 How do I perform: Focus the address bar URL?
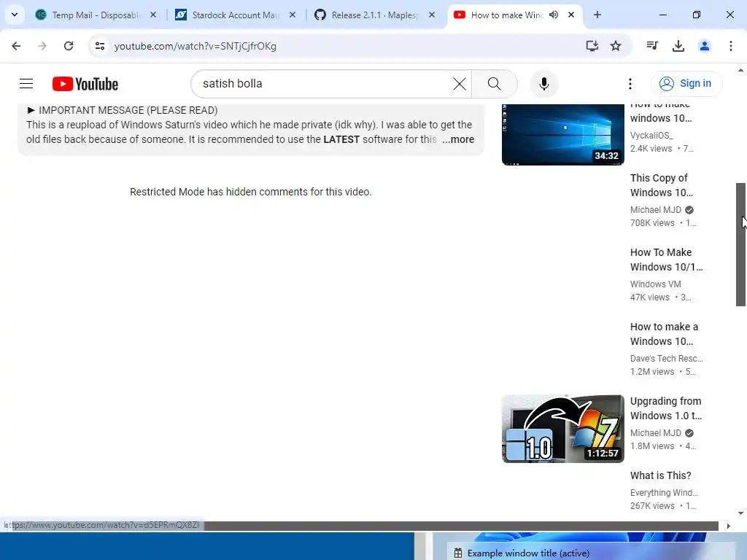click(196, 46)
